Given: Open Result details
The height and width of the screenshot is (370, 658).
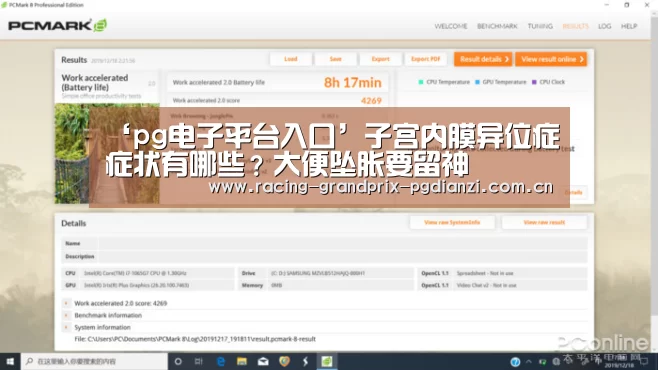Looking at the screenshot, I should (483, 59).
